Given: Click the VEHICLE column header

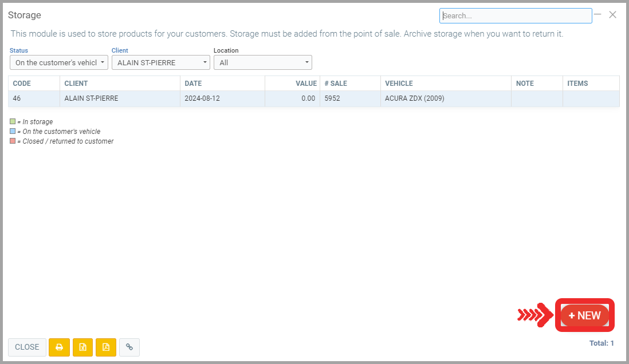Looking at the screenshot, I should 399,84.
